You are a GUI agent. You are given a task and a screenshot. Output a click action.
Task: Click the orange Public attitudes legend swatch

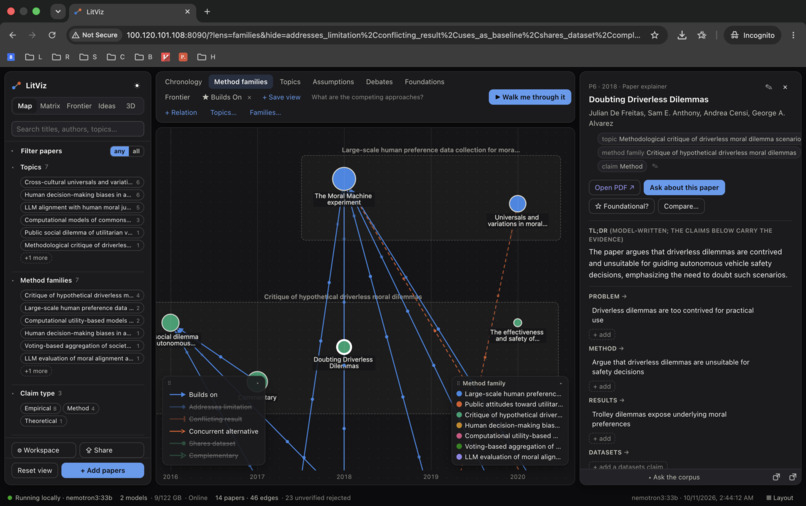click(459, 404)
